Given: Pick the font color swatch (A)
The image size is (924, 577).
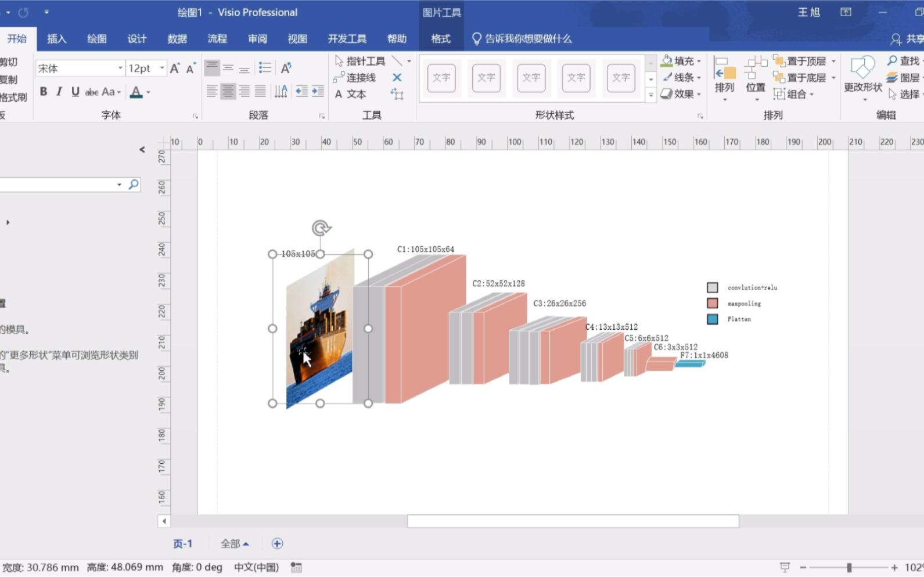Looking at the screenshot, I should click(136, 92).
